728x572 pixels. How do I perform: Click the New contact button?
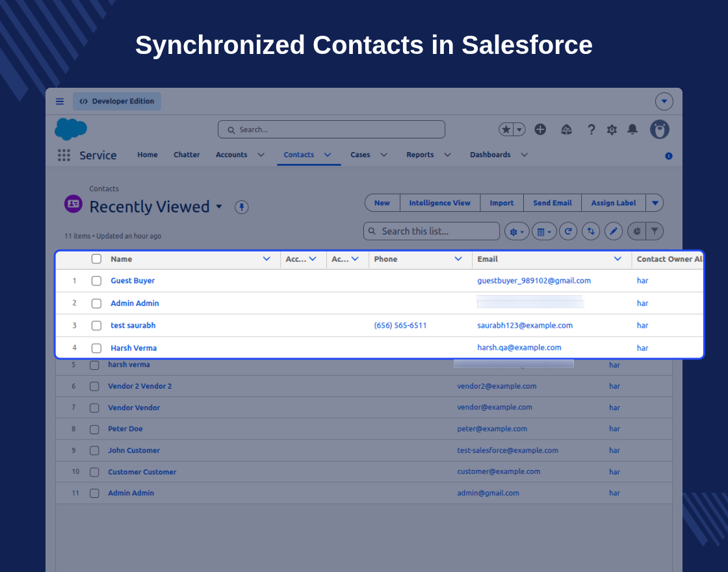(382, 203)
